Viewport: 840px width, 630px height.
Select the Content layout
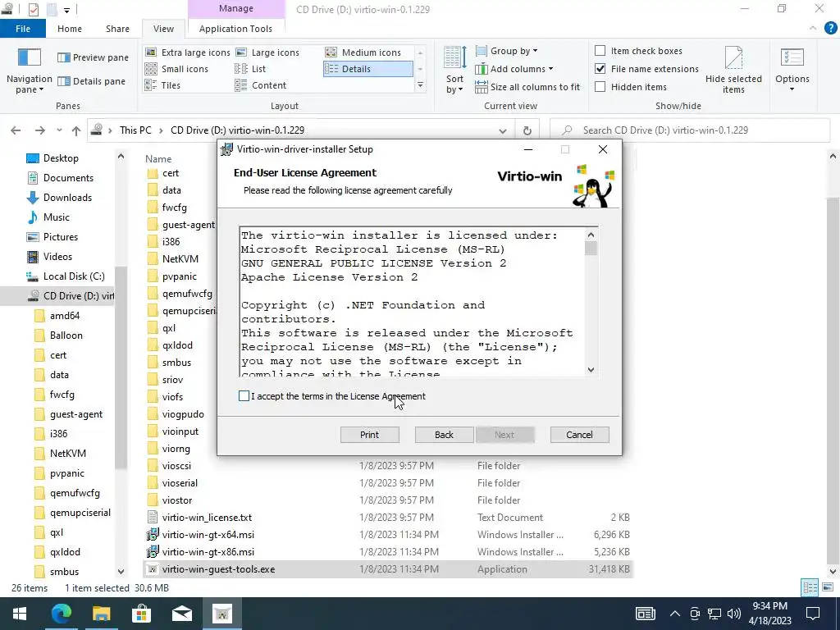point(260,85)
